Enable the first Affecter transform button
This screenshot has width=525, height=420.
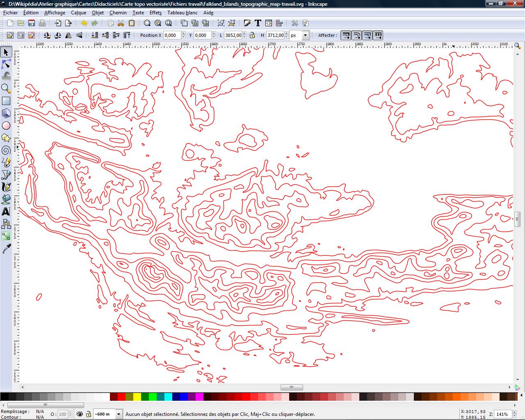(x=345, y=36)
